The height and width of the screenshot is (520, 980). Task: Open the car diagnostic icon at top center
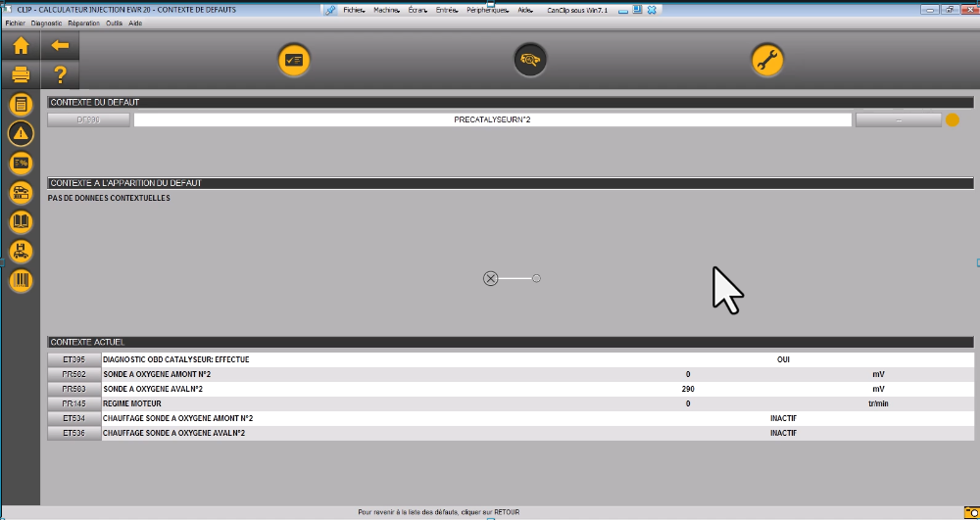530,60
